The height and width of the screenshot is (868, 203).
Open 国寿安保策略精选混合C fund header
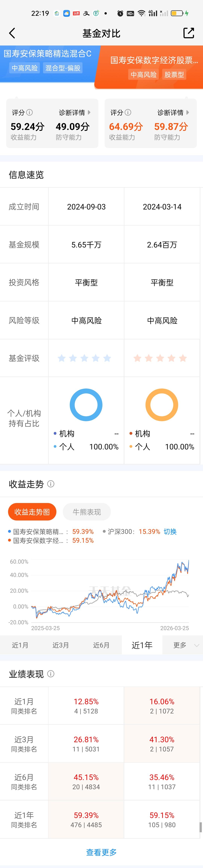click(x=48, y=54)
